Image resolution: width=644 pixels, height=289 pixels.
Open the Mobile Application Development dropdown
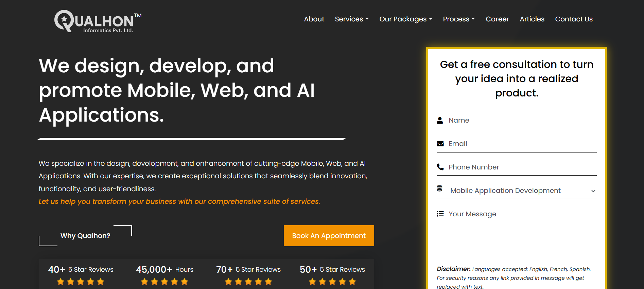click(523, 191)
